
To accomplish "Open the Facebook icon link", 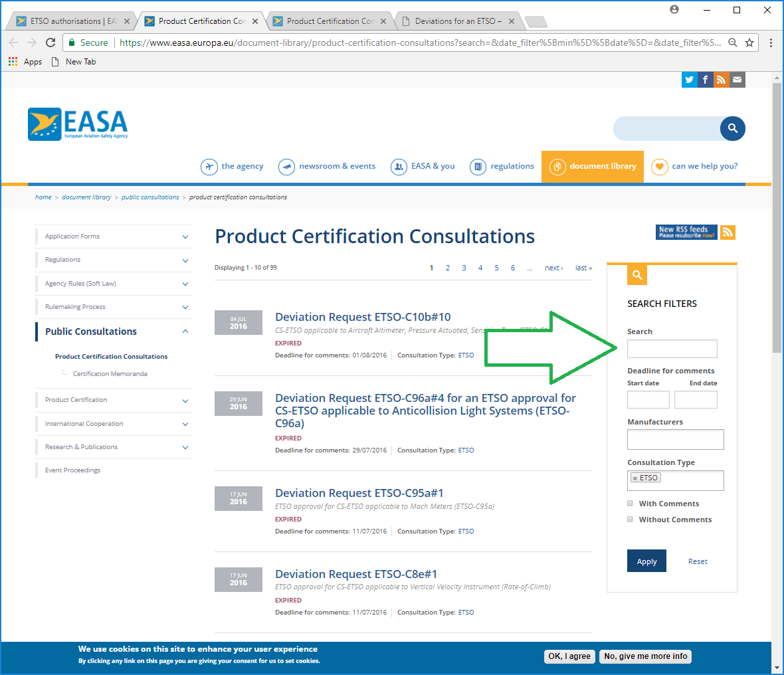I will [x=705, y=80].
